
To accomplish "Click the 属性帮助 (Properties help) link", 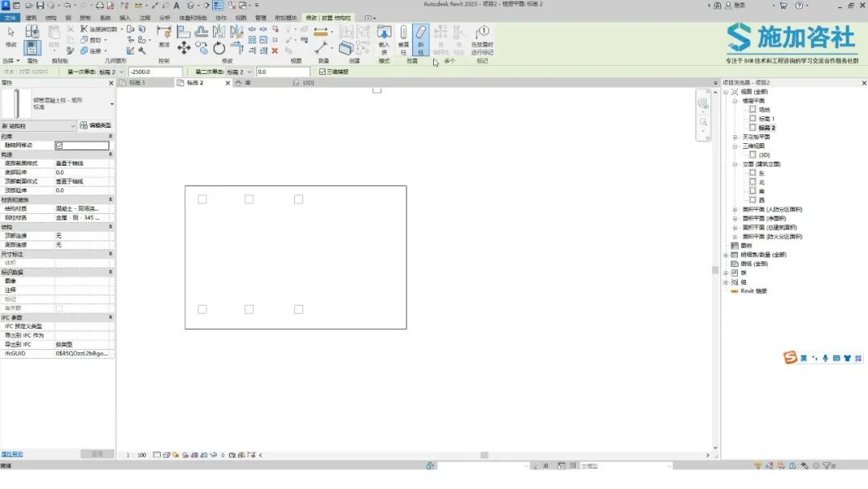I will coord(12,454).
